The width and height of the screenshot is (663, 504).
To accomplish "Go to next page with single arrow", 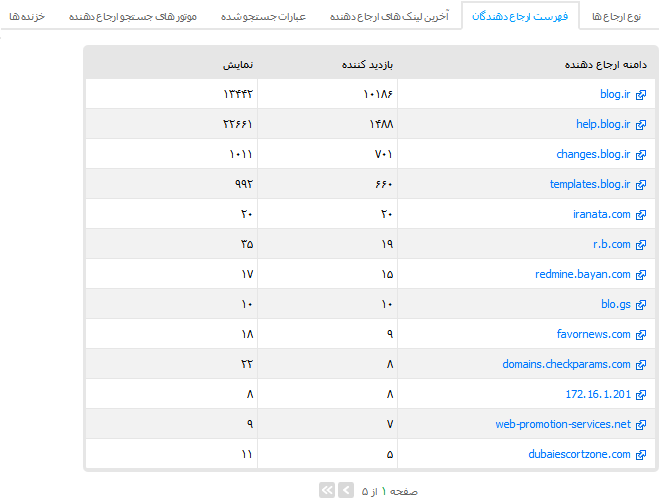I will 346,490.
